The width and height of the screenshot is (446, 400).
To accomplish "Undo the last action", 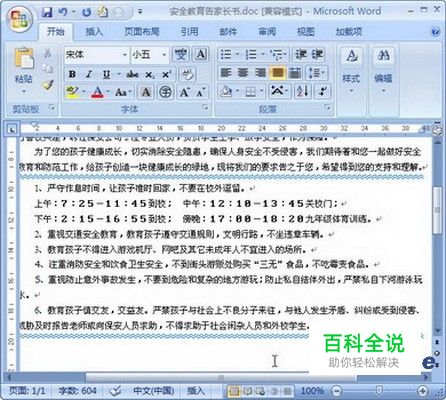I will (x=63, y=12).
